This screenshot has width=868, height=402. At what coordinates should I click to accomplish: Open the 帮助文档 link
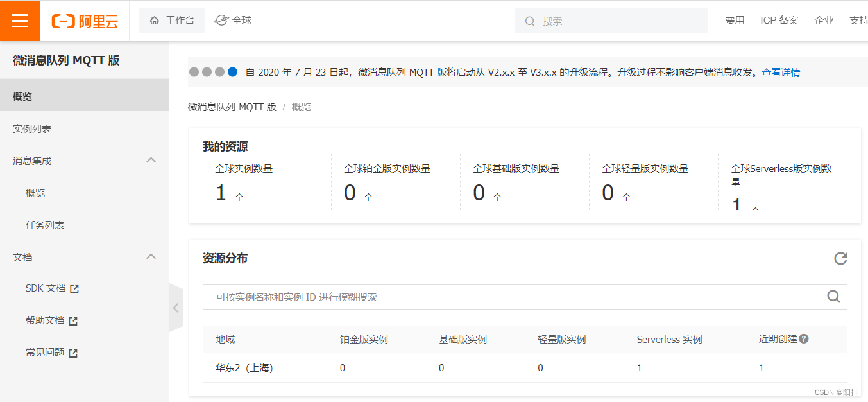pyautogui.click(x=45, y=320)
